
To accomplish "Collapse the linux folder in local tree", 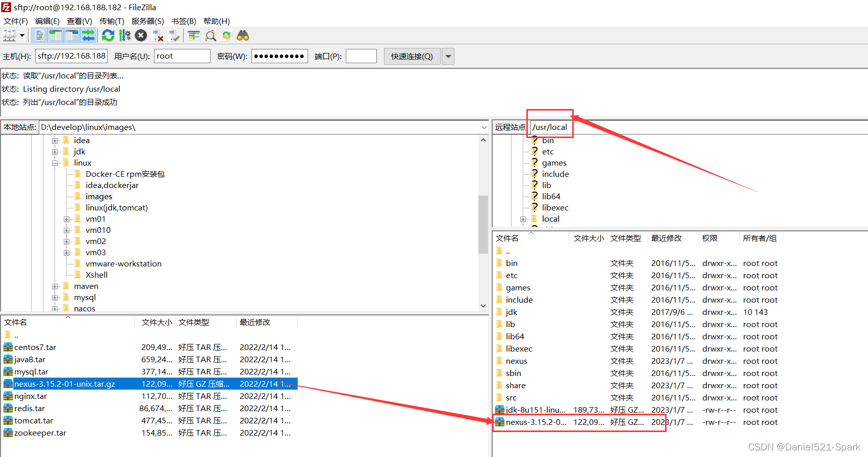I will coord(55,163).
